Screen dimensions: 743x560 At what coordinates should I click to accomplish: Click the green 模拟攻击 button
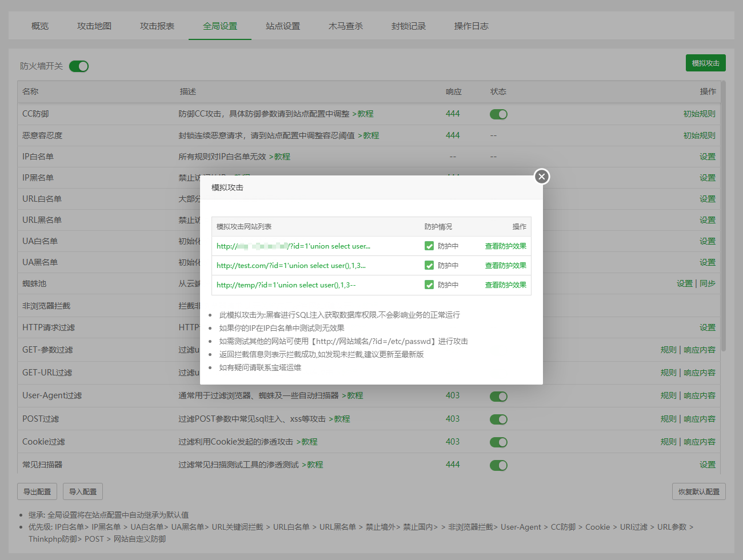[x=705, y=63]
